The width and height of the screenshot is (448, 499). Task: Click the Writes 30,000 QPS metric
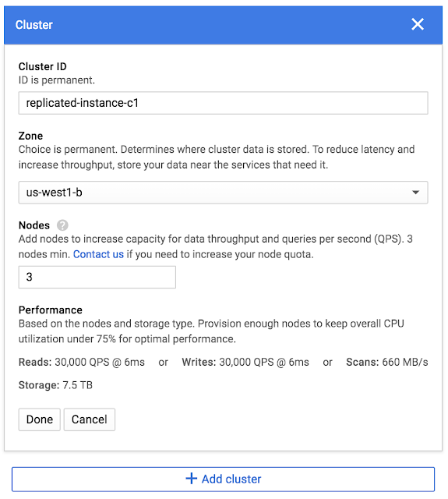(245, 362)
